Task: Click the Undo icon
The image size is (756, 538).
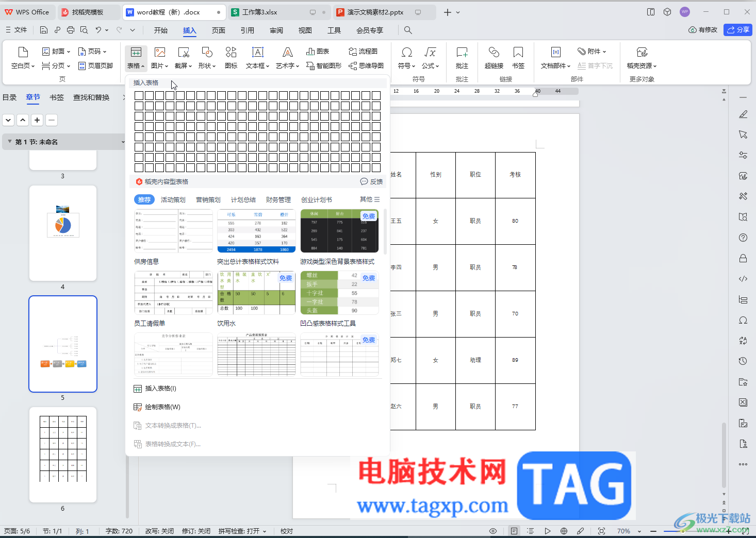Action: tap(98, 30)
